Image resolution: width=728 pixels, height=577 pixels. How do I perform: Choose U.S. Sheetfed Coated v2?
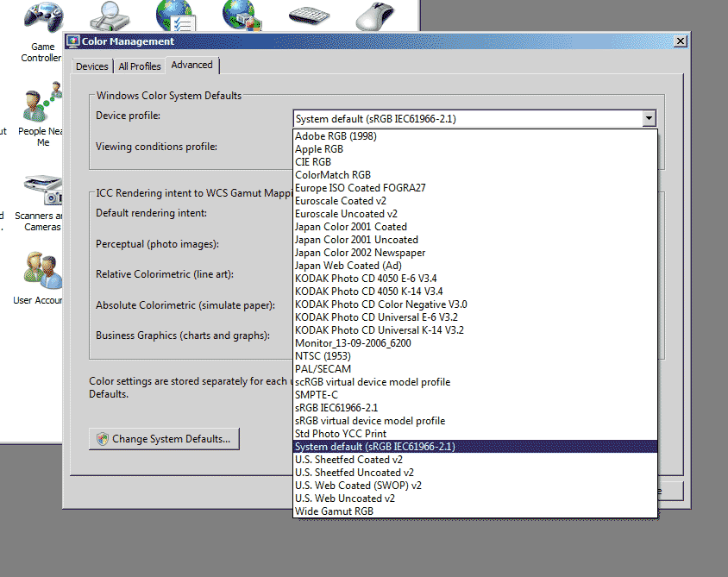coord(475,460)
